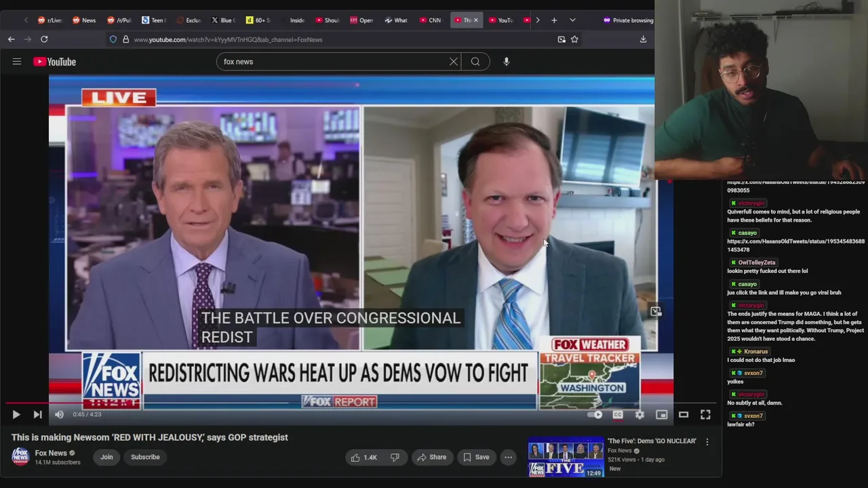Open the Fox News channel avatar
This screenshot has width=868, height=488.
pyautogui.click(x=20, y=457)
